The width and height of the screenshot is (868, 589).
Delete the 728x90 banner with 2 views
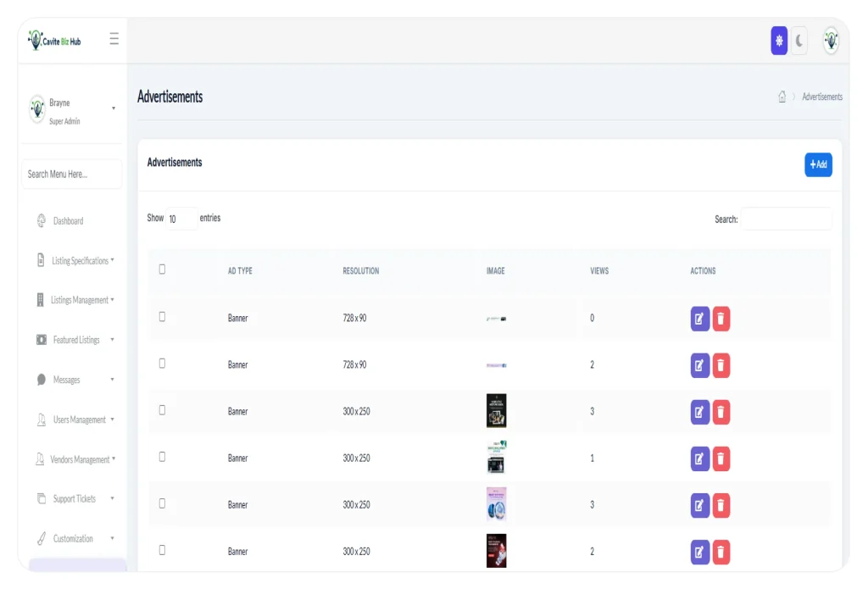721,365
